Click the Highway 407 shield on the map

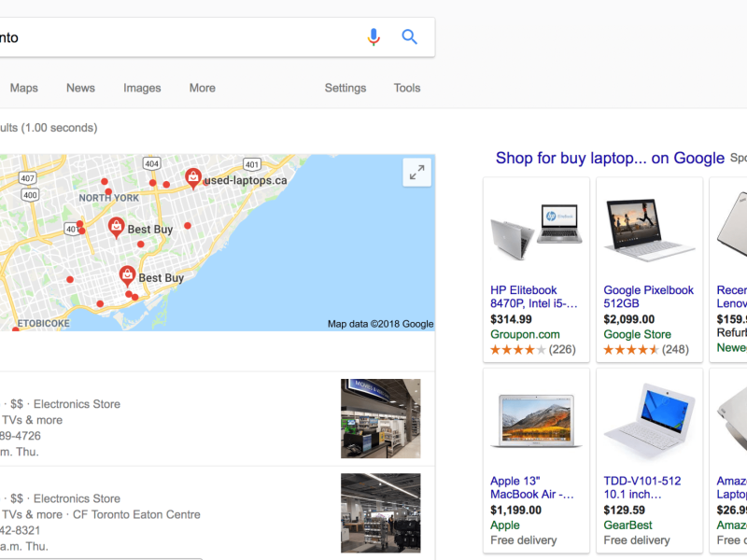pos(27,178)
